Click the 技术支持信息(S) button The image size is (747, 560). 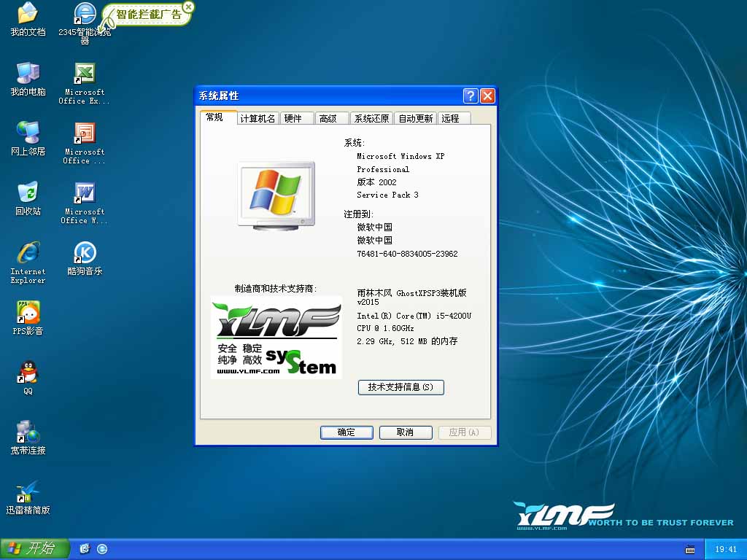point(400,387)
